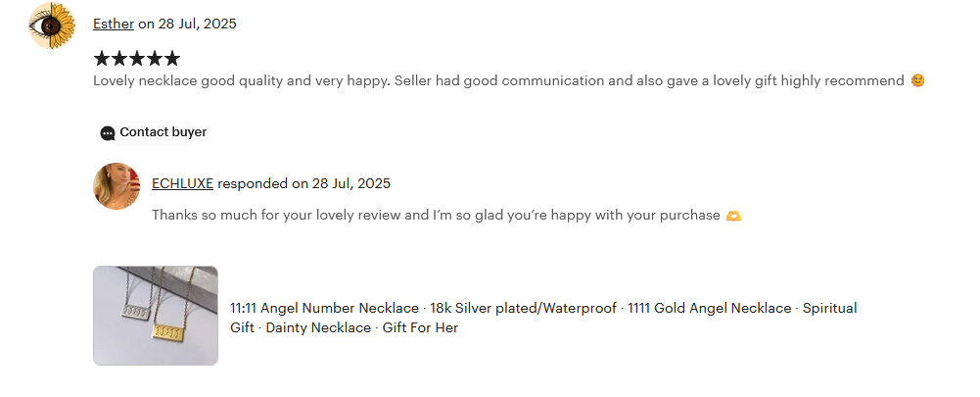This screenshot has width=980, height=397.
Task: Click the heart hands emoji in reply
Action: pos(733,216)
